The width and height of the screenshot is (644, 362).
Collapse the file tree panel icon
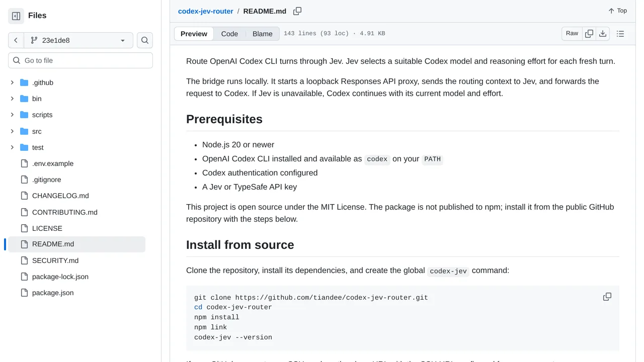pyautogui.click(x=16, y=16)
